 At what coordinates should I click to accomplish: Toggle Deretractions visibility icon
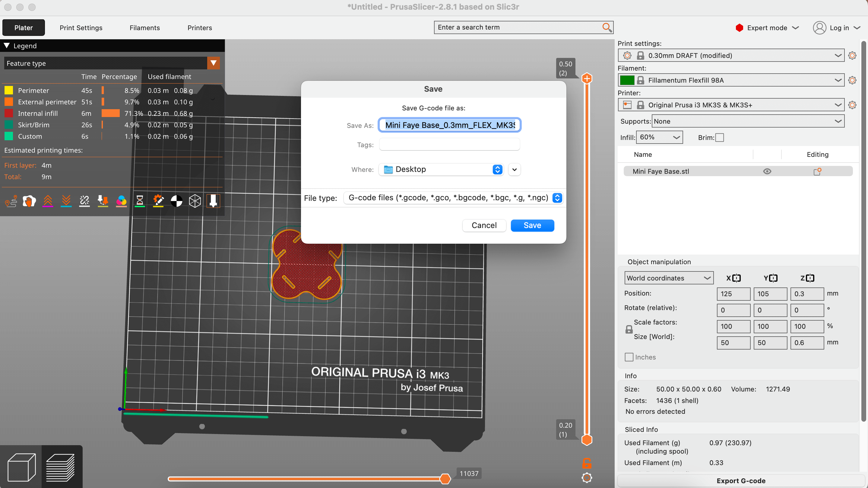tap(66, 201)
